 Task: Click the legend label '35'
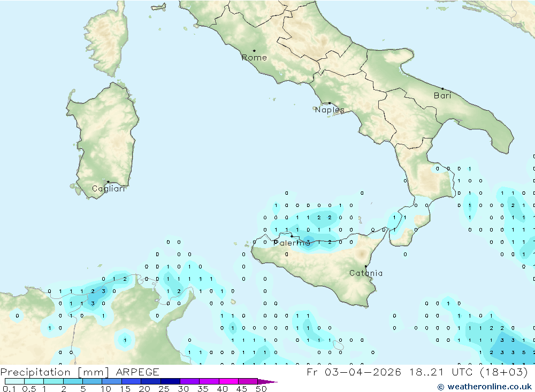point(203,389)
